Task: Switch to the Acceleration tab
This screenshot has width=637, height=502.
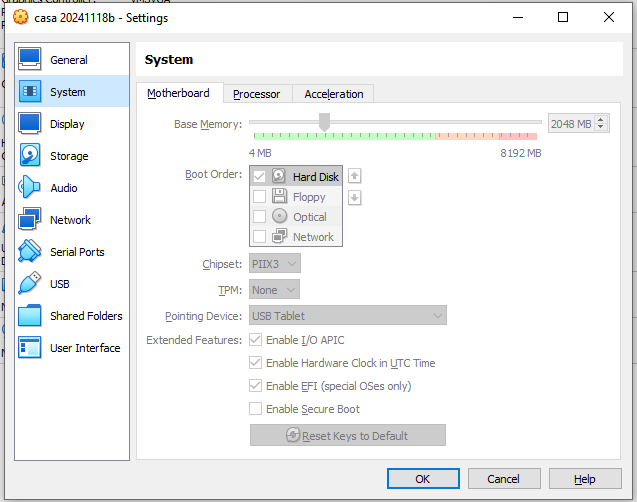Action: 334,94
